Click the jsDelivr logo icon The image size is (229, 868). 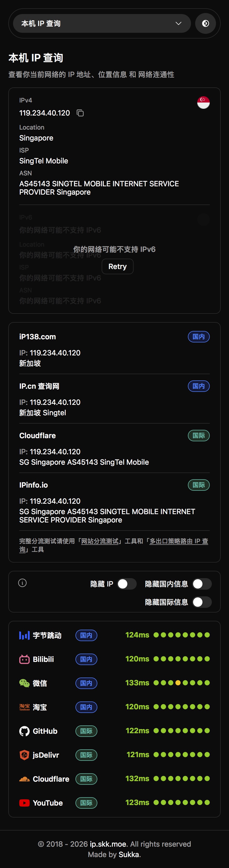point(24,755)
